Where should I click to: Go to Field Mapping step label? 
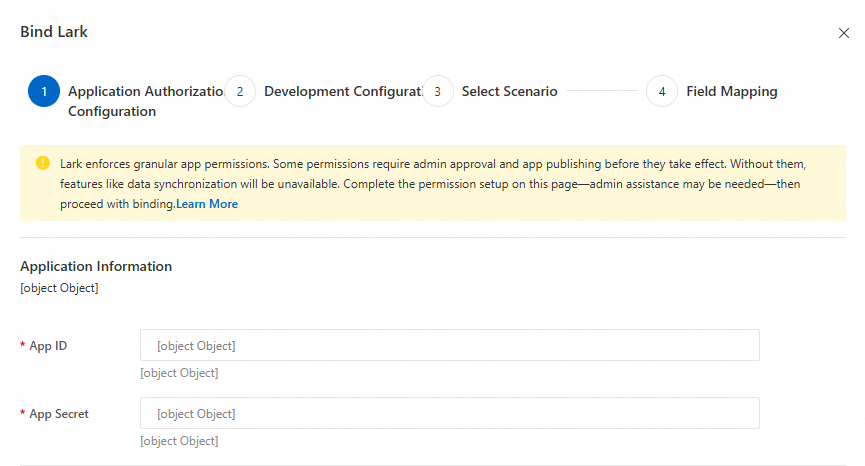731,91
